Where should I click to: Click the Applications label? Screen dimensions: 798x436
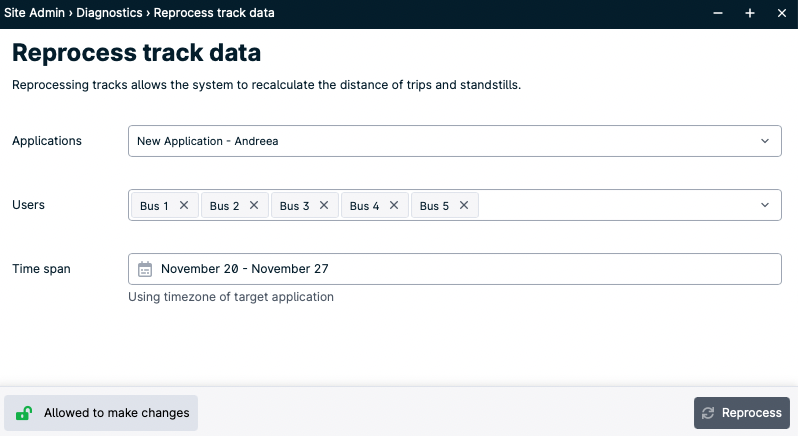[47, 141]
